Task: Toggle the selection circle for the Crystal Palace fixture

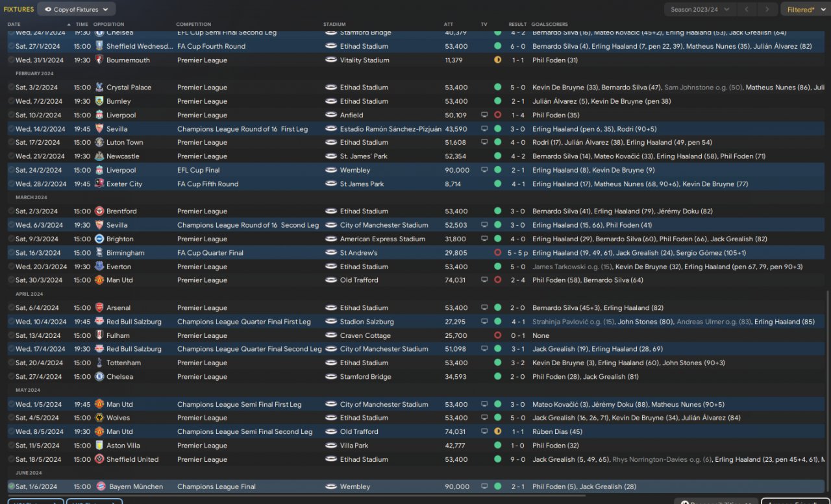Action: point(11,88)
